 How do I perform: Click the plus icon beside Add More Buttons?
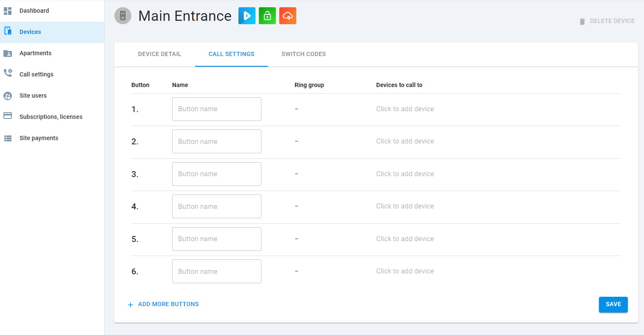pyautogui.click(x=131, y=304)
